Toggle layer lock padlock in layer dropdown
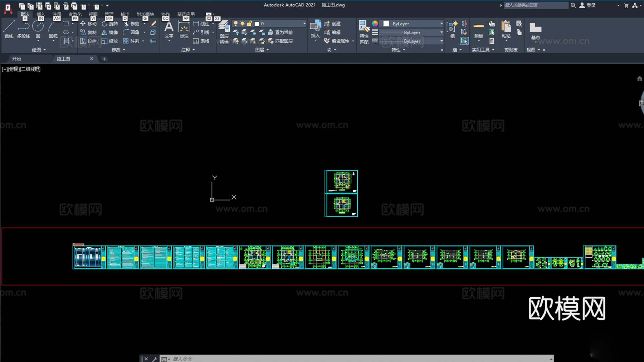Image resolution: width=644 pixels, height=362 pixels. pos(249,24)
